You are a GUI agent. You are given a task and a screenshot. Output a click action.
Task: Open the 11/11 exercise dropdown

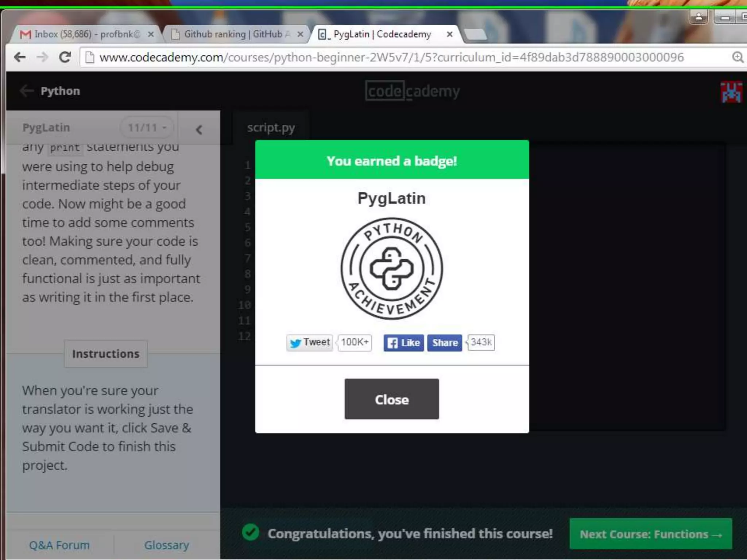147,128
